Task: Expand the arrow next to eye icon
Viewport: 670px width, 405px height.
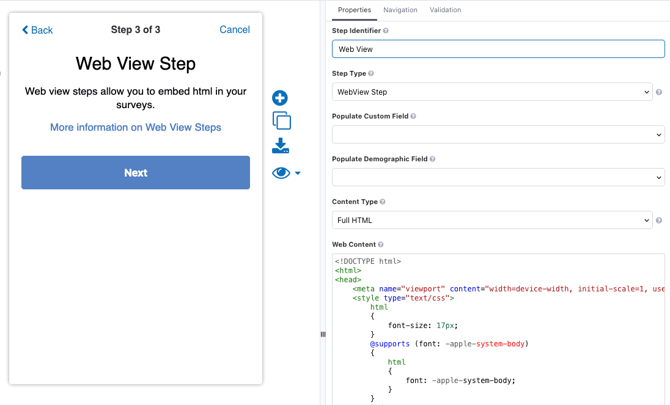Action: 298,174
